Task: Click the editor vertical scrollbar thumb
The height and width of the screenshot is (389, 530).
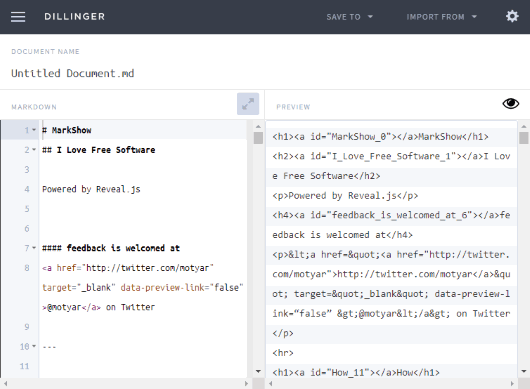Action: click(x=258, y=138)
